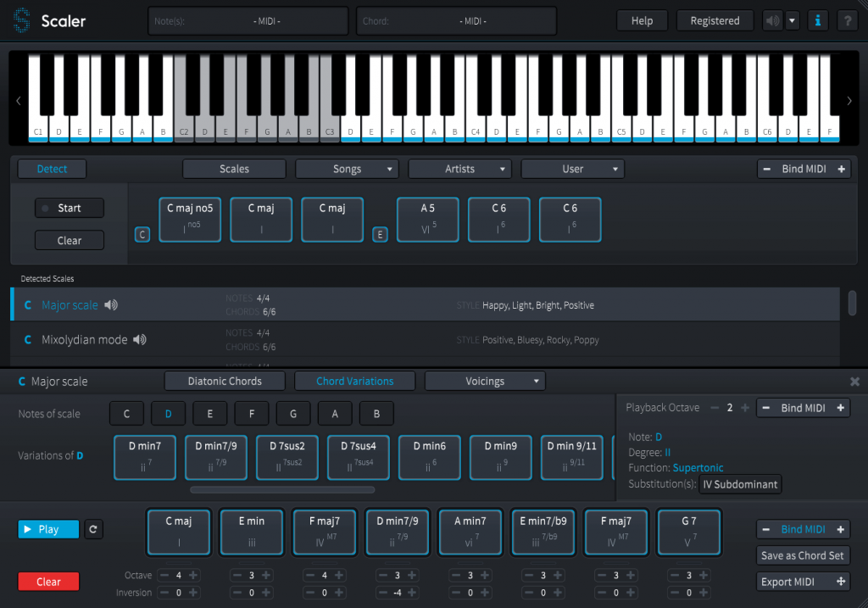868x608 pixels.
Task: Close the scale detail panel with X
Action: 854,382
